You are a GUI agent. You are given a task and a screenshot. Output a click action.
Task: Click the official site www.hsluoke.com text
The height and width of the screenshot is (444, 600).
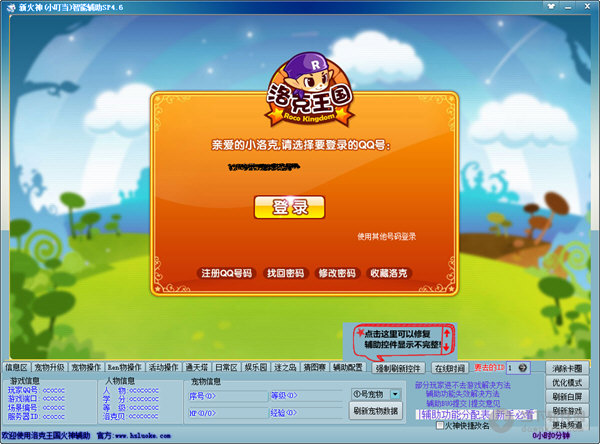pos(143,436)
